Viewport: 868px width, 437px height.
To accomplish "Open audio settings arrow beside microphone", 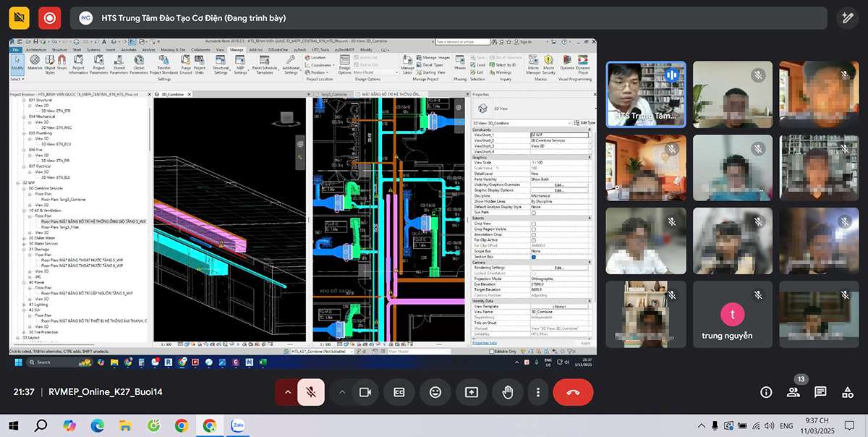I will coord(287,392).
